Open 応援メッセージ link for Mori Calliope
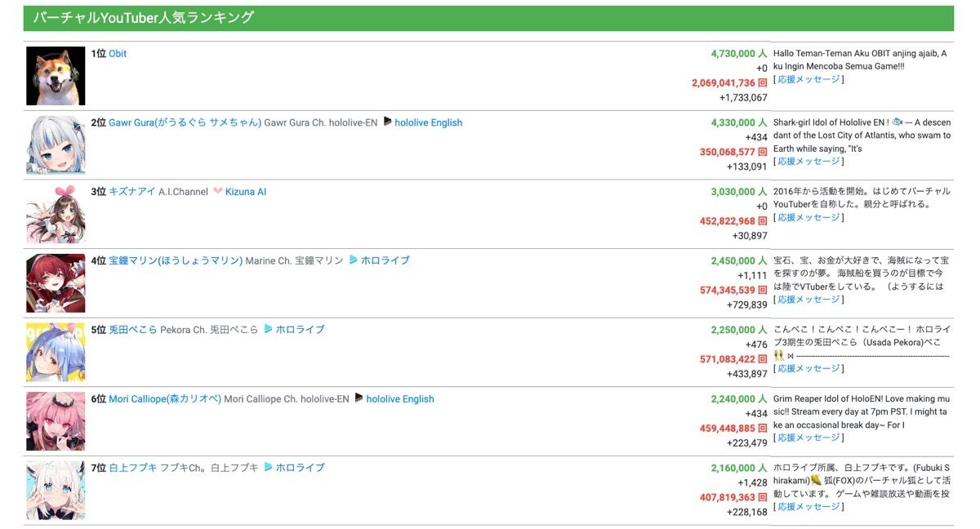980x529 pixels. [808, 438]
